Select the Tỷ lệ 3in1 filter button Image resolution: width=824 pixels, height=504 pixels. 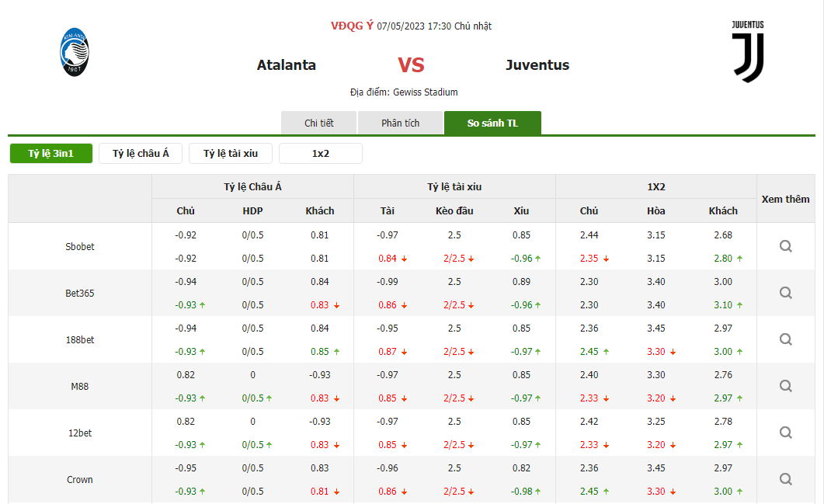(x=51, y=154)
